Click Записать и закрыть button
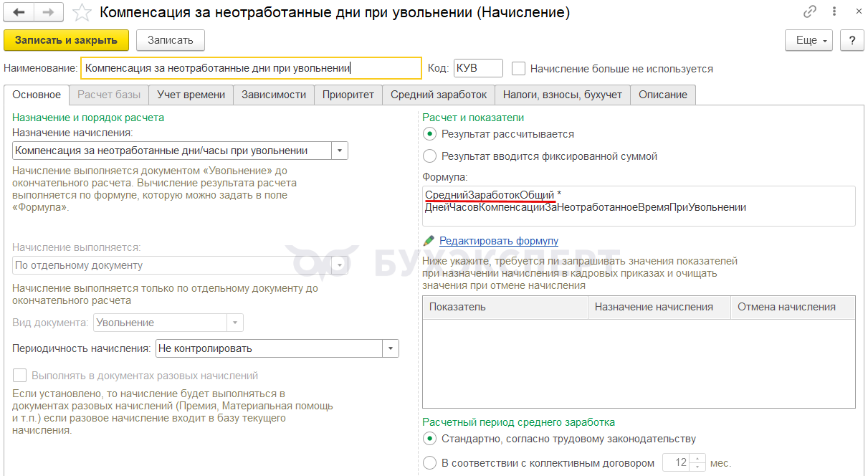The height and width of the screenshot is (476, 868). point(66,40)
